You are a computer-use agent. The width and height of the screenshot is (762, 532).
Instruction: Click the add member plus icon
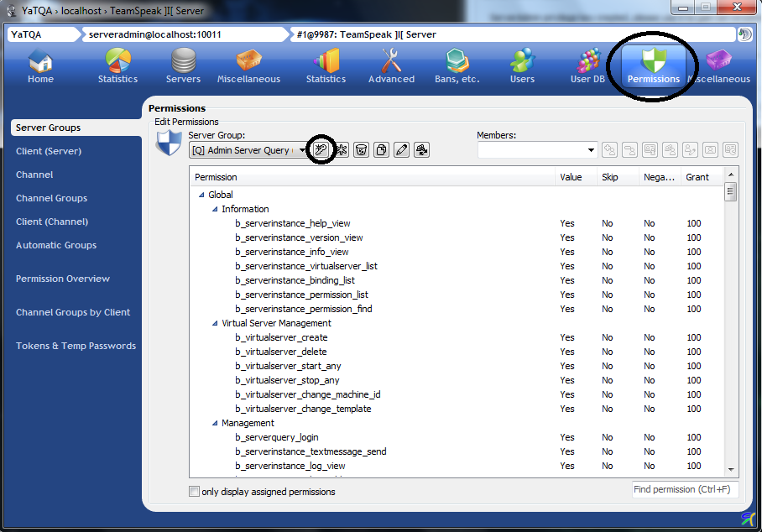(609, 149)
